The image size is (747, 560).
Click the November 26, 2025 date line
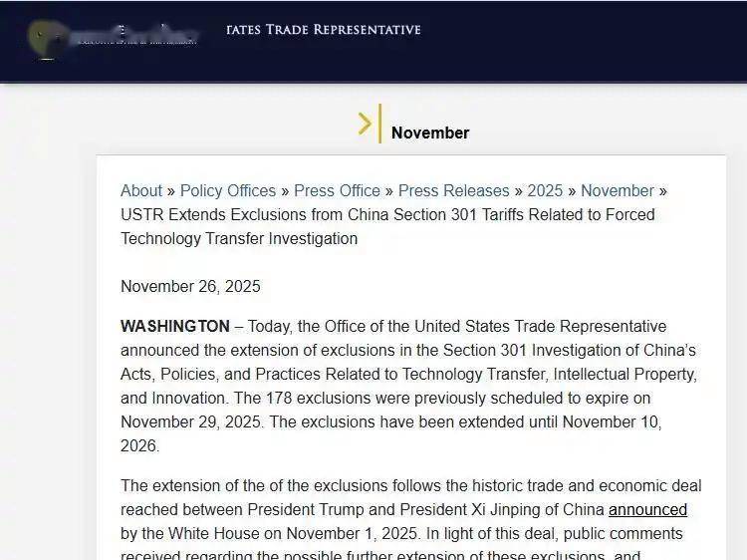190,286
